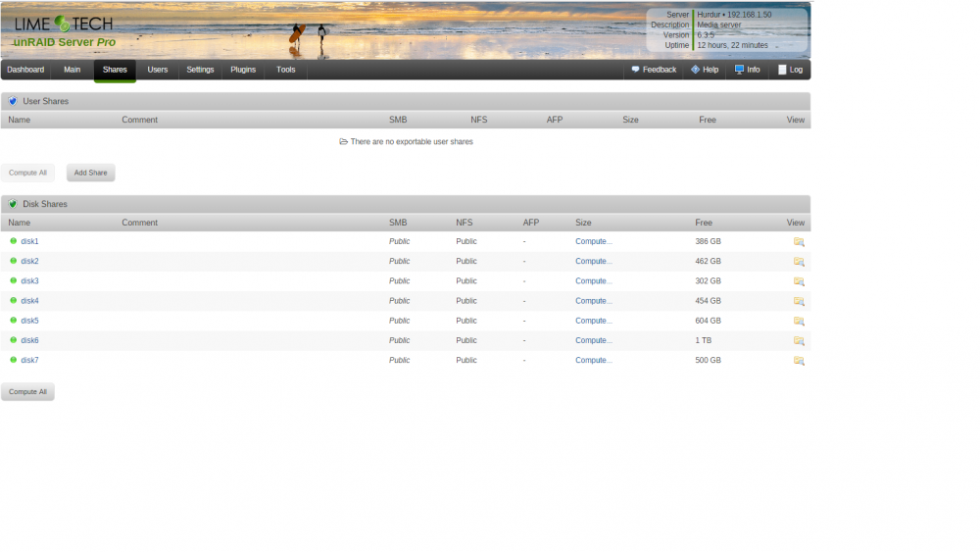Open the browse folder icon for disk5
980x552 pixels.
[799, 321]
